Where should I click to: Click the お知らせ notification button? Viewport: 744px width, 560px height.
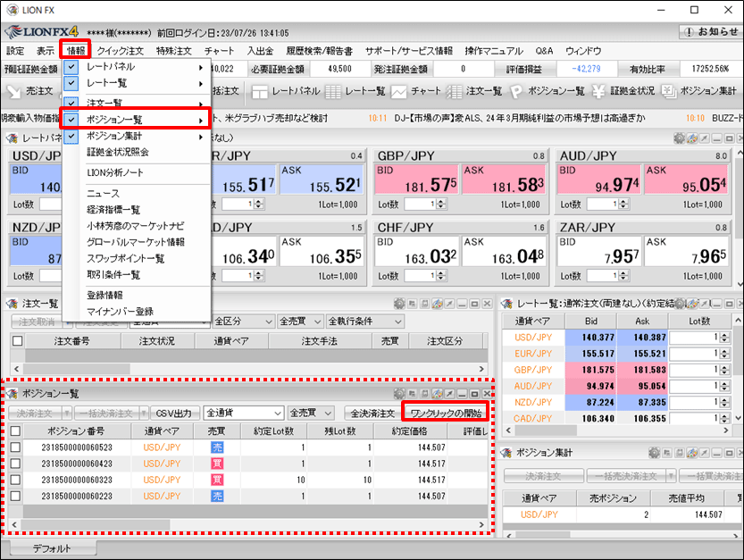point(710,32)
